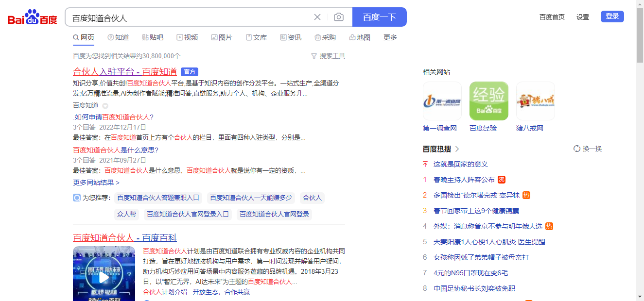Open camera image search icon
Viewport: 644px width, 301px height.
pos(339,17)
